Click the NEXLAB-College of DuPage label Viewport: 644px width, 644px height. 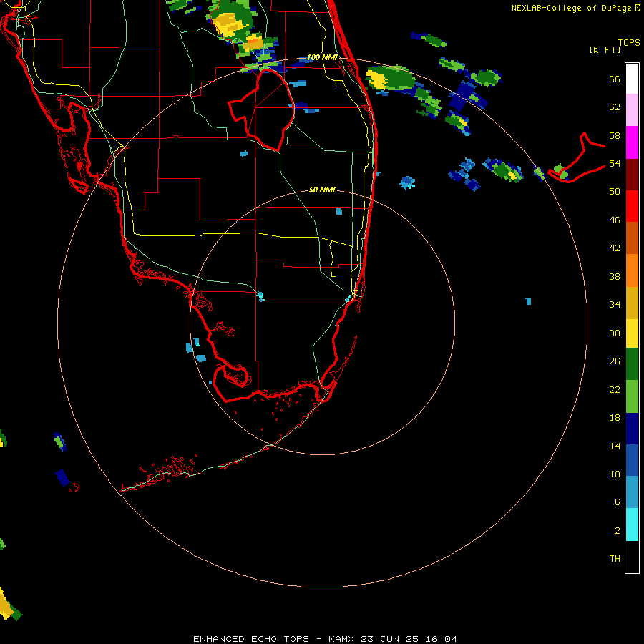[x=571, y=8]
